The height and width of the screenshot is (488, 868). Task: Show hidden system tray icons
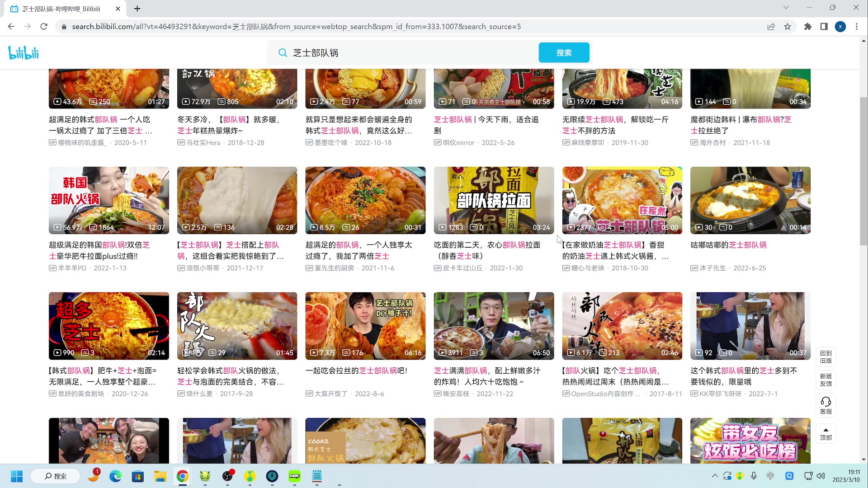(x=715, y=476)
